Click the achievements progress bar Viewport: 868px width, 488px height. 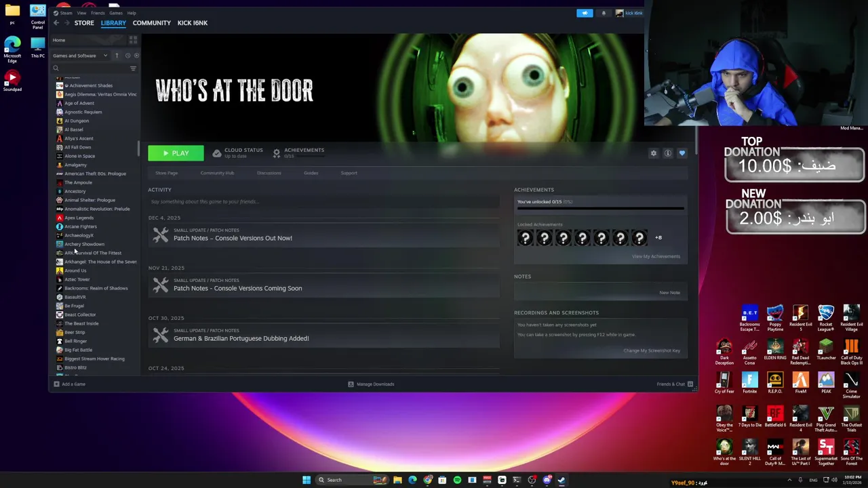(600, 208)
